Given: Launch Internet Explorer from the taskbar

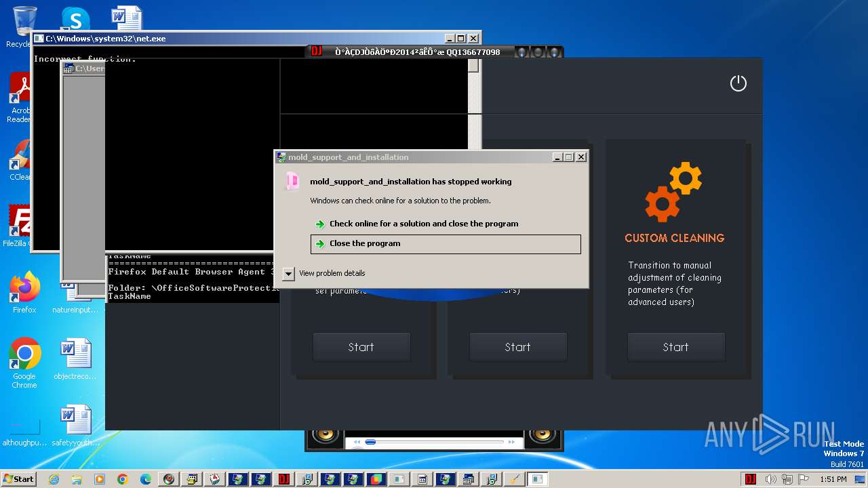Looking at the screenshot, I should coord(54,479).
